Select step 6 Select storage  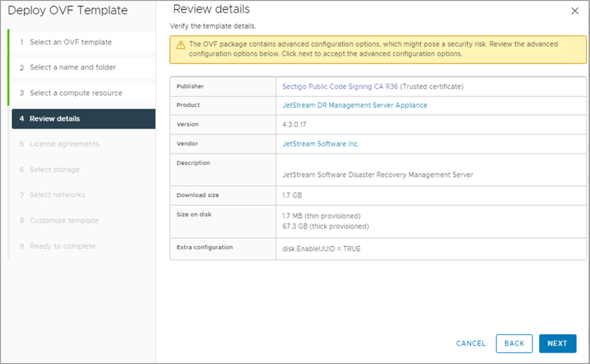pyautogui.click(x=55, y=169)
